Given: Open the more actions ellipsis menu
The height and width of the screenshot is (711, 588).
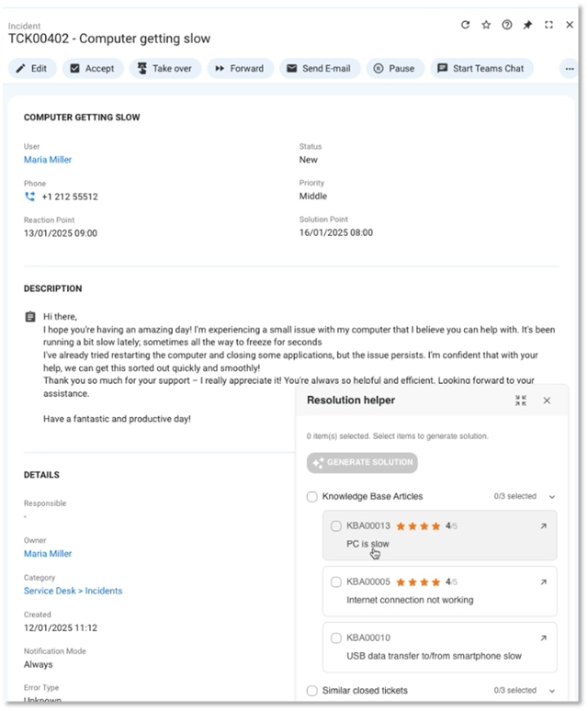Looking at the screenshot, I should point(570,68).
